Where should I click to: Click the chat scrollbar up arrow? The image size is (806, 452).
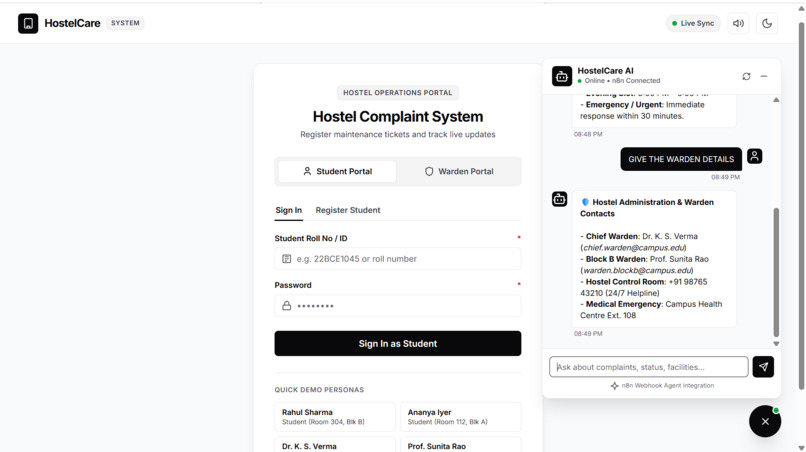pos(776,100)
